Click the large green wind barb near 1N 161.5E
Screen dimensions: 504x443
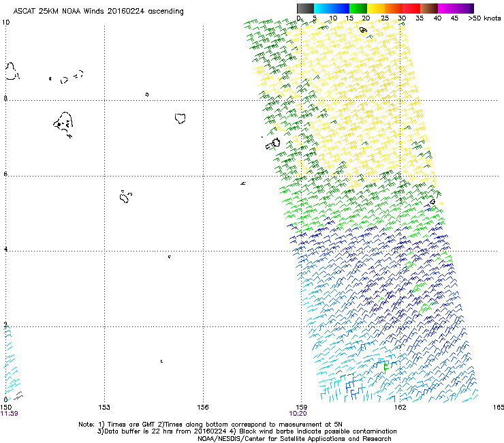pyautogui.click(x=386, y=367)
